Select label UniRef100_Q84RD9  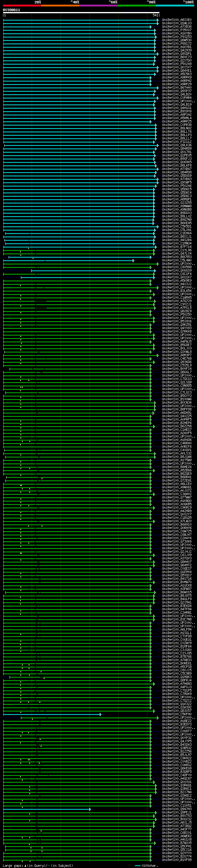pyautogui.click(x=177, y=149)
